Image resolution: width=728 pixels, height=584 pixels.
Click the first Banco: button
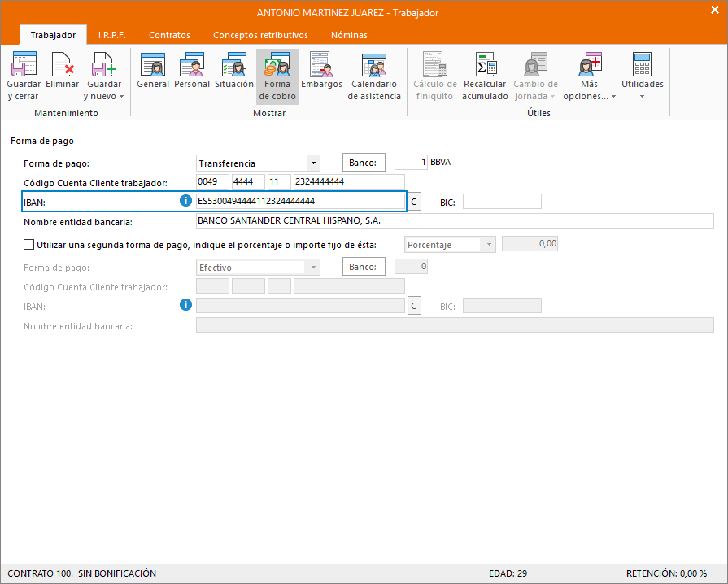pyautogui.click(x=364, y=163)
